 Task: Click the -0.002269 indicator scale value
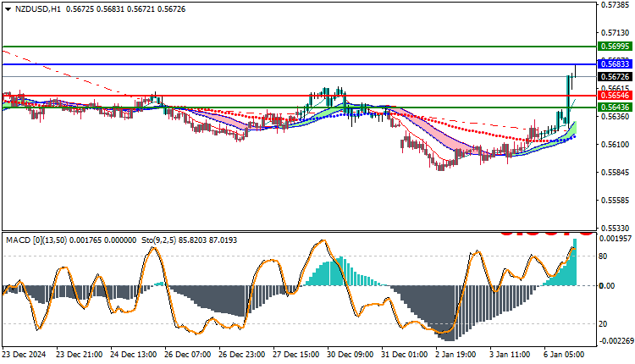616,341
